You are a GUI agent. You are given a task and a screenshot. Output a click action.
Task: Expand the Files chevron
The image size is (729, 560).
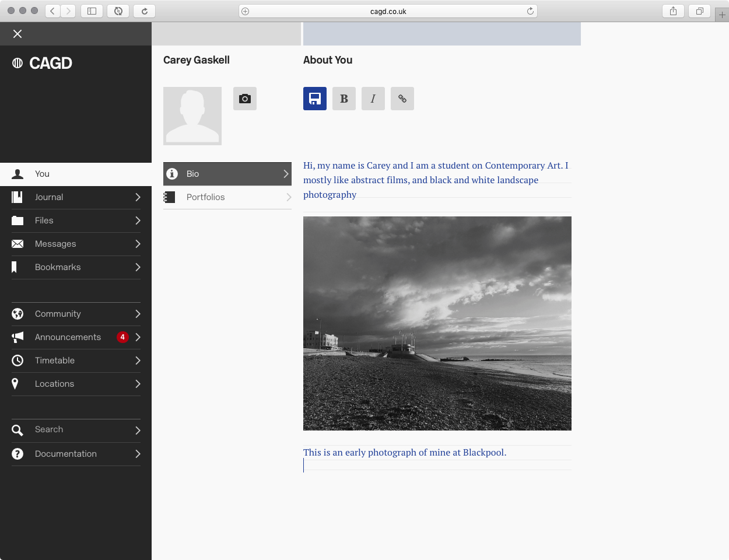(138, 220)
